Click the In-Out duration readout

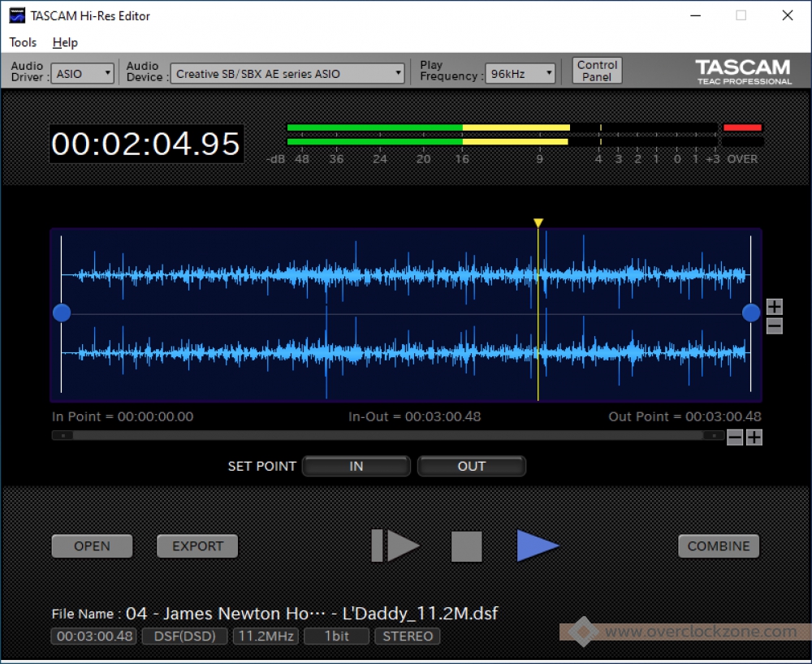414,416
